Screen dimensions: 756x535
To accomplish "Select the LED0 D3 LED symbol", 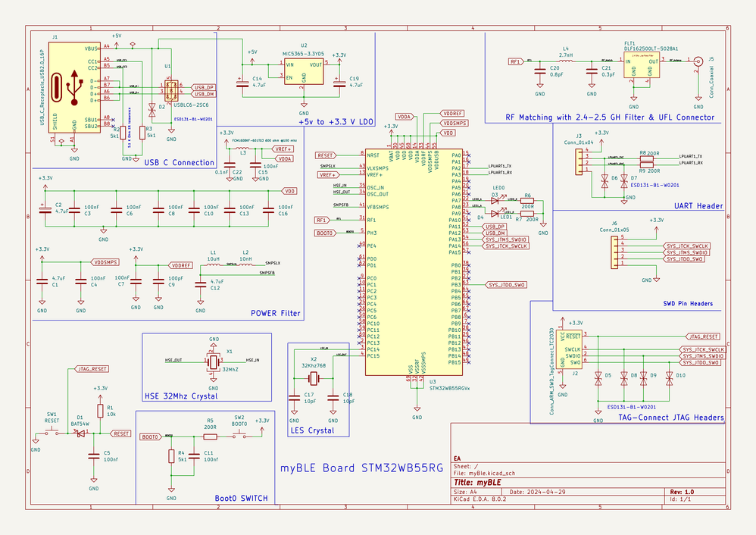I will pyautogui.click(x=495, y=199).
